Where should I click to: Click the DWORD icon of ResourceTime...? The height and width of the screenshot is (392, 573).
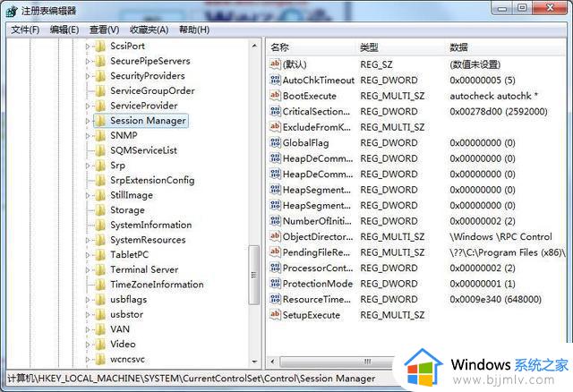(x=275, y=299)
